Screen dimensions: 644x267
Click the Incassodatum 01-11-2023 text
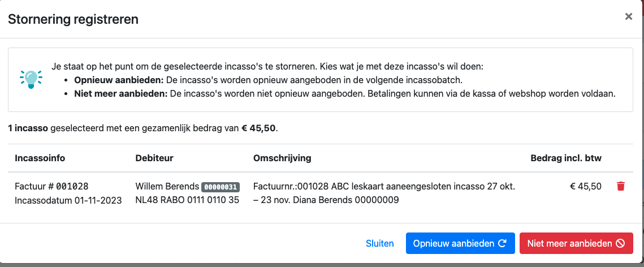coord(68,200)
